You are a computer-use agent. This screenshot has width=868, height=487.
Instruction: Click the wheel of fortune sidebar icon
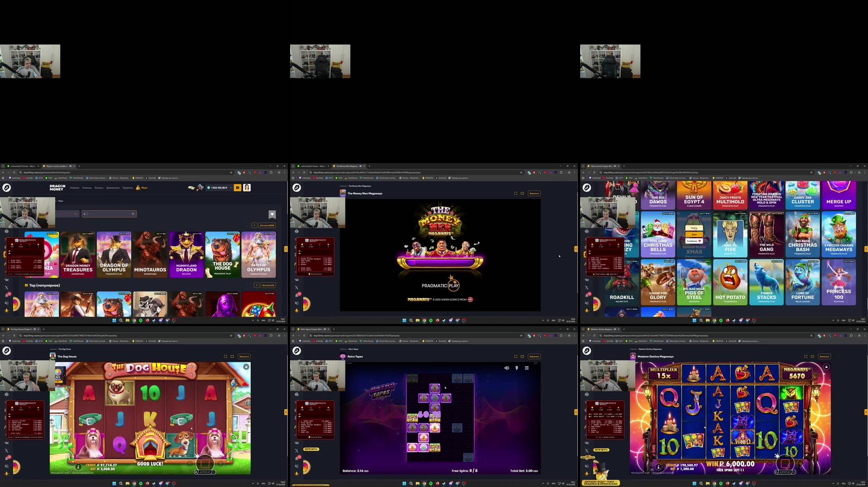pos(16,303)
